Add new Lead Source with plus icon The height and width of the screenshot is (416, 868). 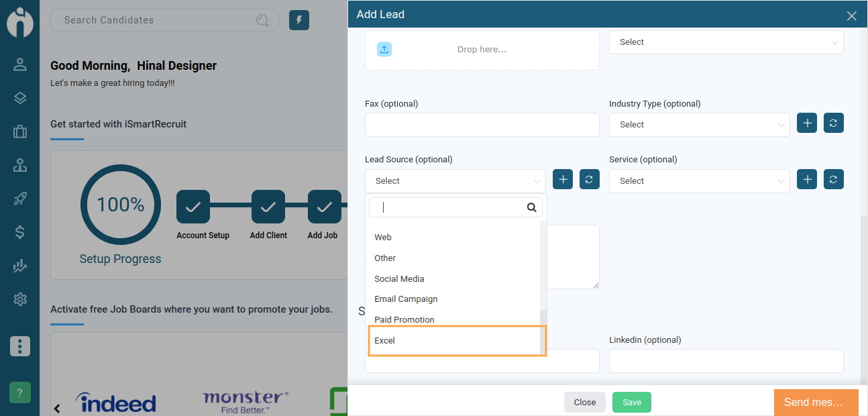[563, 180]
